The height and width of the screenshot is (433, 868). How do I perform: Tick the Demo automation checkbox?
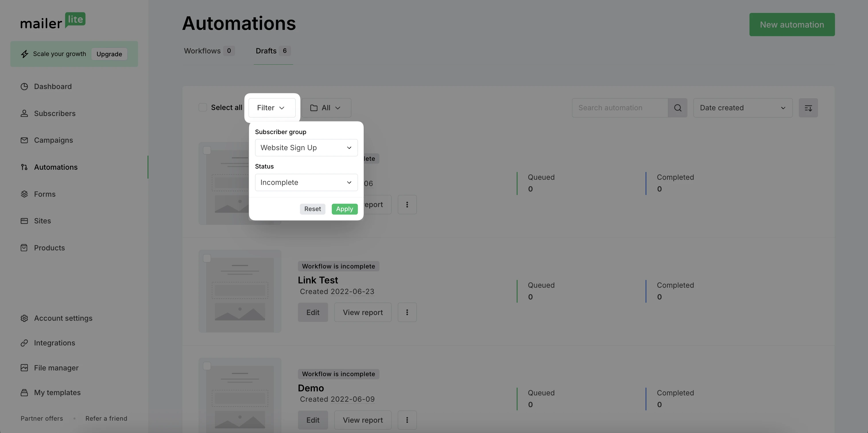[x=207, y=366]
